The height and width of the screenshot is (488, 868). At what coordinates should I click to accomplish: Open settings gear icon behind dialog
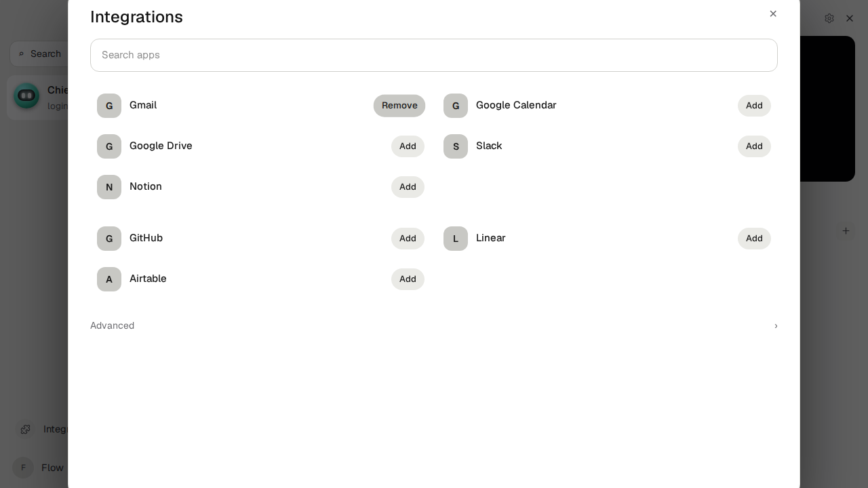[x=829, y=18]
